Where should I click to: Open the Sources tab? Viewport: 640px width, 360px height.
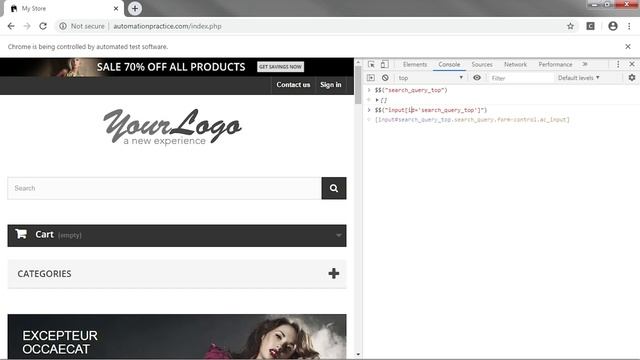click(x=482, y=64)
